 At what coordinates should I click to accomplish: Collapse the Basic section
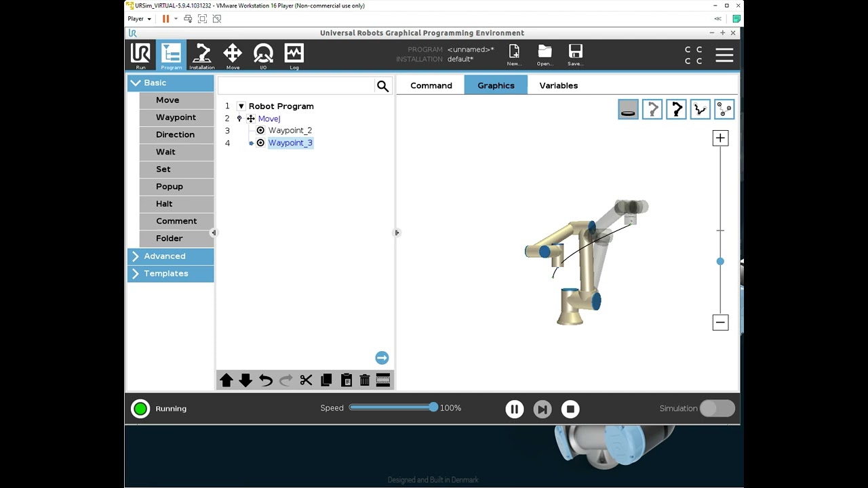click(170, 83)
